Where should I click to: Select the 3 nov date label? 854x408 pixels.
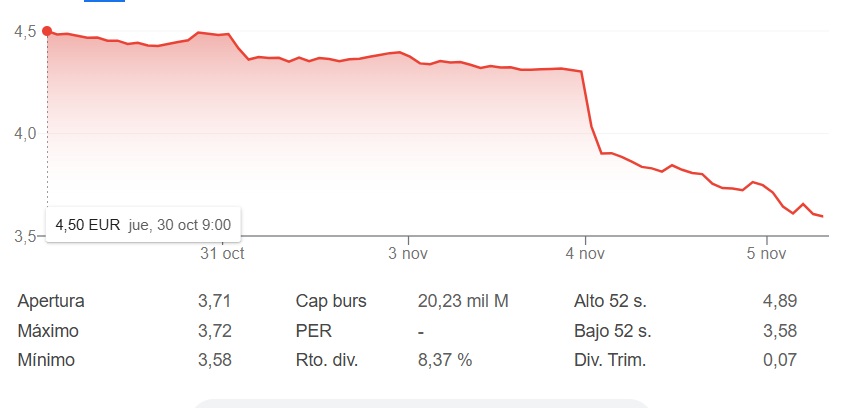(x=408, y=253)
